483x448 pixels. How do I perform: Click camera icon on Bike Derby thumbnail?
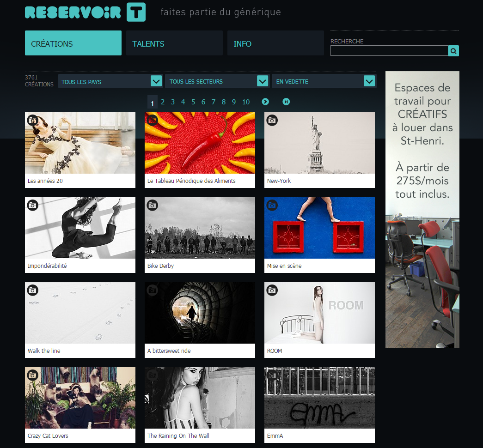152,205
